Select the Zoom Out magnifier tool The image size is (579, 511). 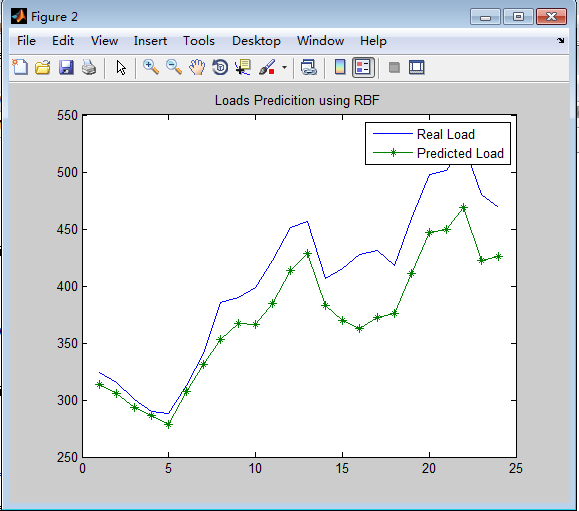pos(174,68)
